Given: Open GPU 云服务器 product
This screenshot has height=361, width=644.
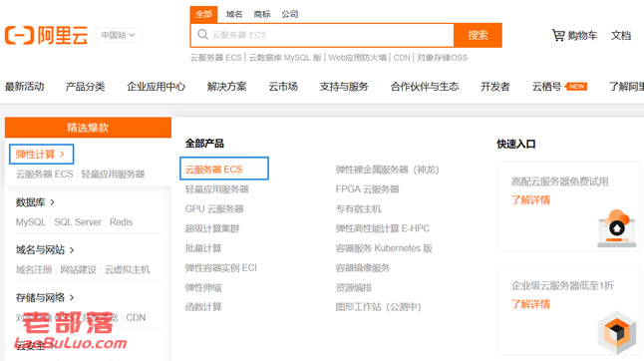Looking at the screenshot, I should (214, 208).
